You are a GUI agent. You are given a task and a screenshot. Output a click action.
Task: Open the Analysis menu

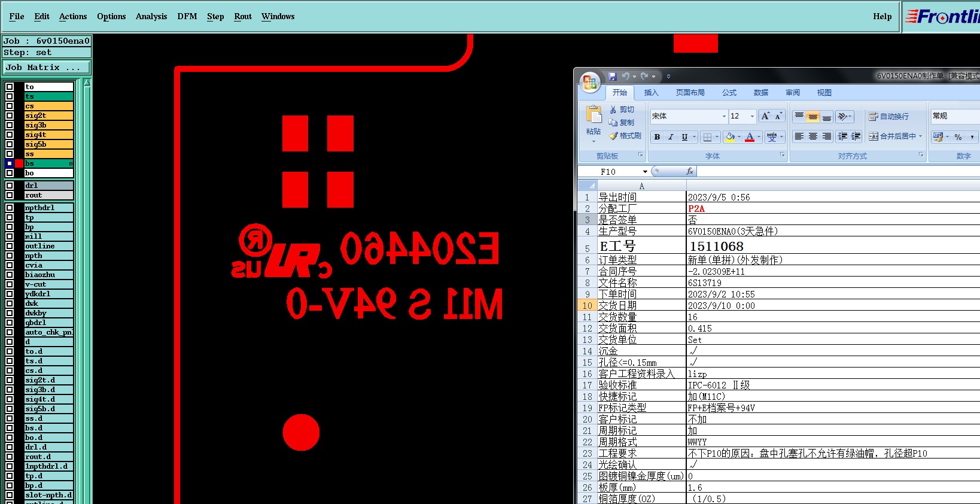pyautogui.click(x=151, y=16)
